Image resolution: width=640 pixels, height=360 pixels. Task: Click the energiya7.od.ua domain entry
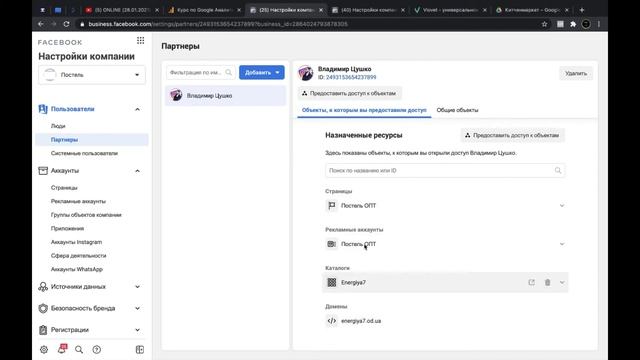click(361, 321)
